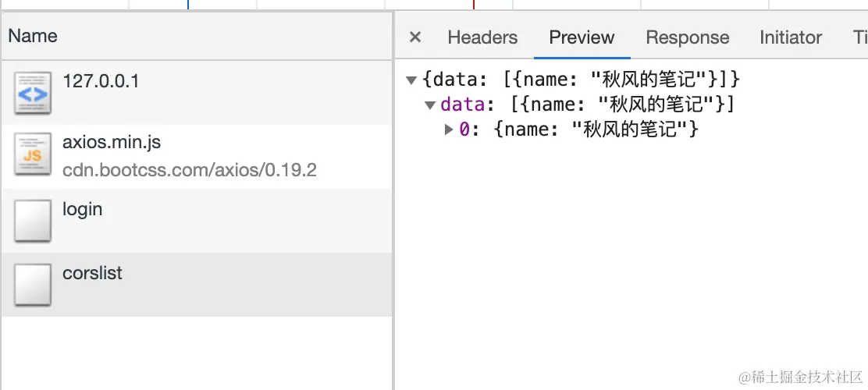Select the login request

pyautogui.click(x=197, y=221)
